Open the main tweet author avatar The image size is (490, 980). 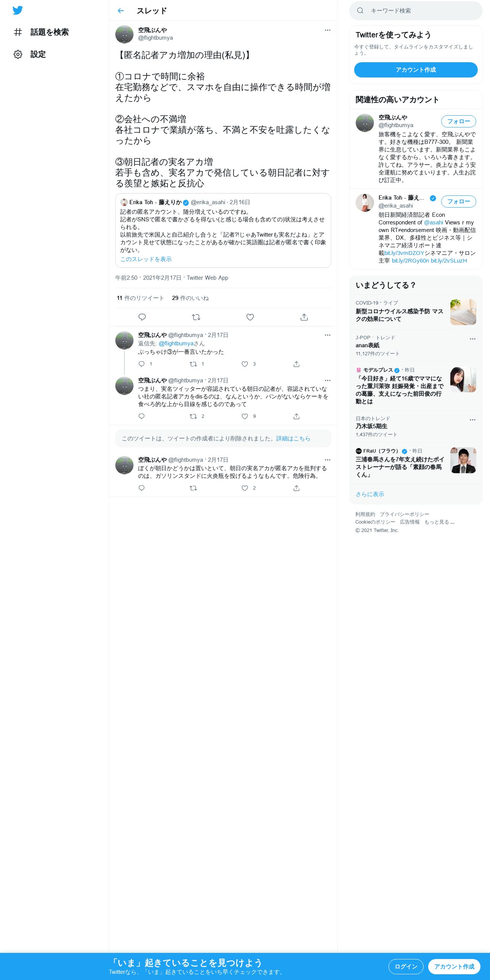[x=124, y=35]
